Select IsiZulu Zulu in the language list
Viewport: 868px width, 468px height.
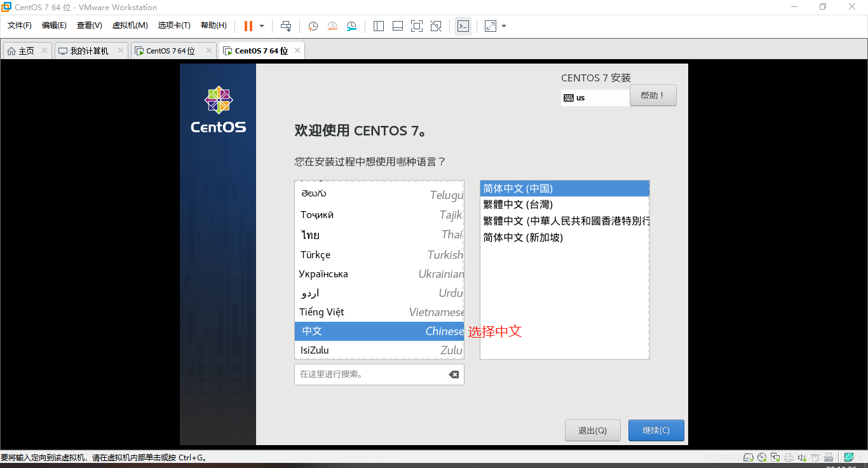coord(379,350)
